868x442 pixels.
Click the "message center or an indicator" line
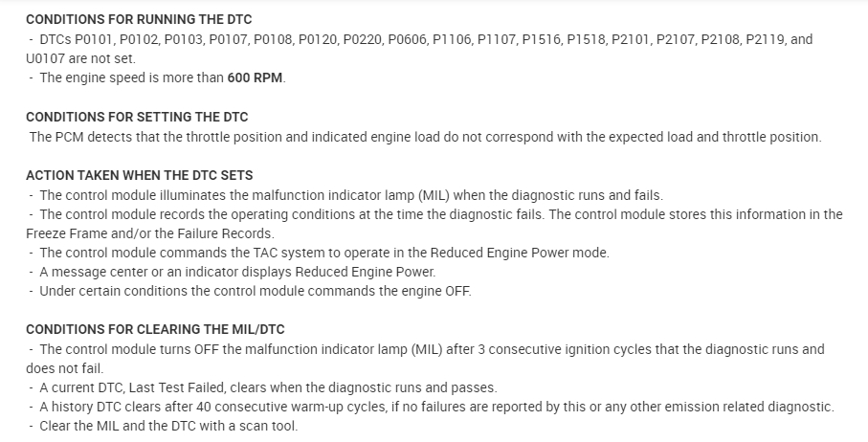[x=237, y=272]
